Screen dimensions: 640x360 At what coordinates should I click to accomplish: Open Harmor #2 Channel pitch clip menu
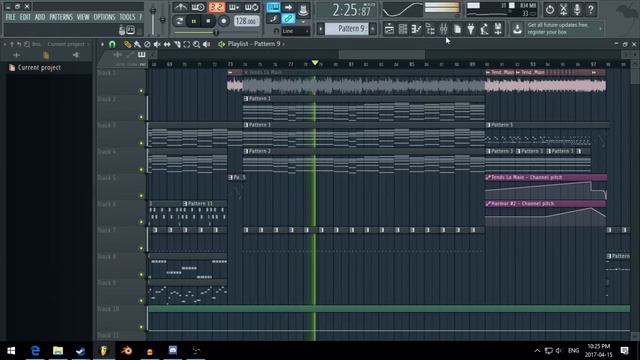click(x=488, y=204)
